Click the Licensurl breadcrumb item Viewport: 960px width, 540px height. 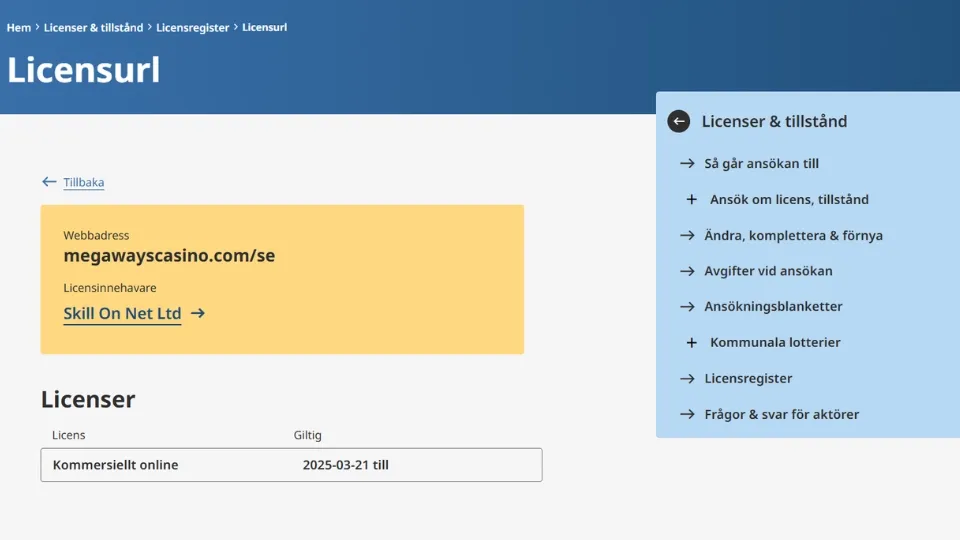pos(264,28)
